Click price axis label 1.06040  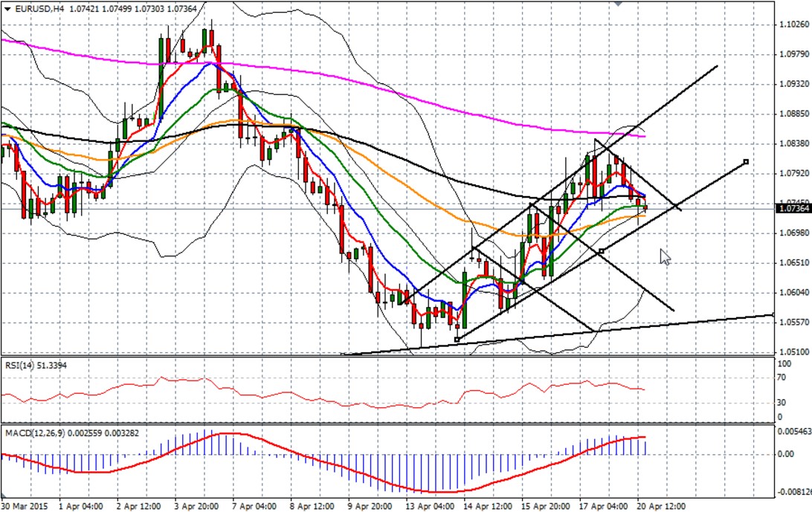pyautogui.click(x=794, y=293)
